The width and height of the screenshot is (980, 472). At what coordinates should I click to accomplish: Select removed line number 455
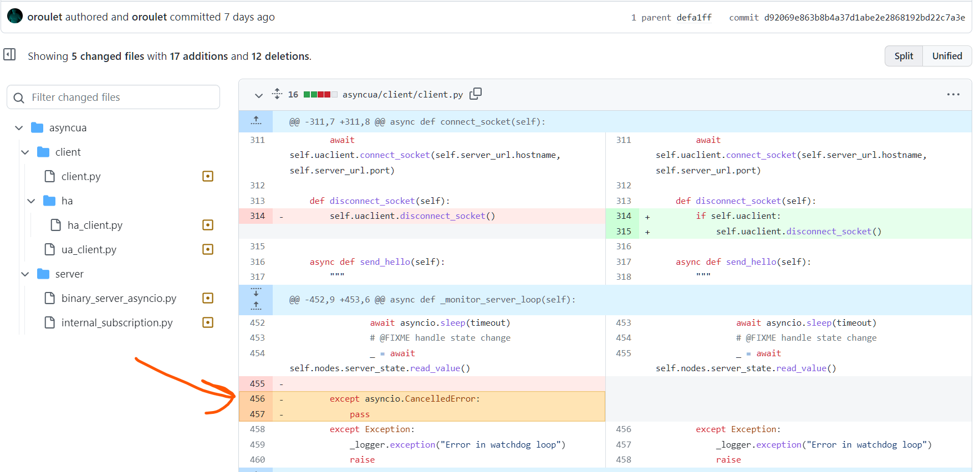pos(257,383)
